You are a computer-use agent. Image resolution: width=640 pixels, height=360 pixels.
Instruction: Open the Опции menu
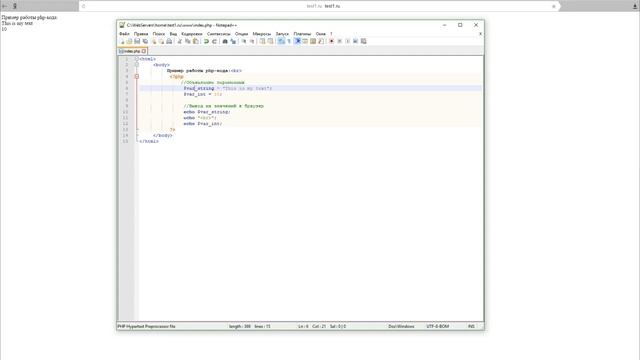click(x=241, y=34)
